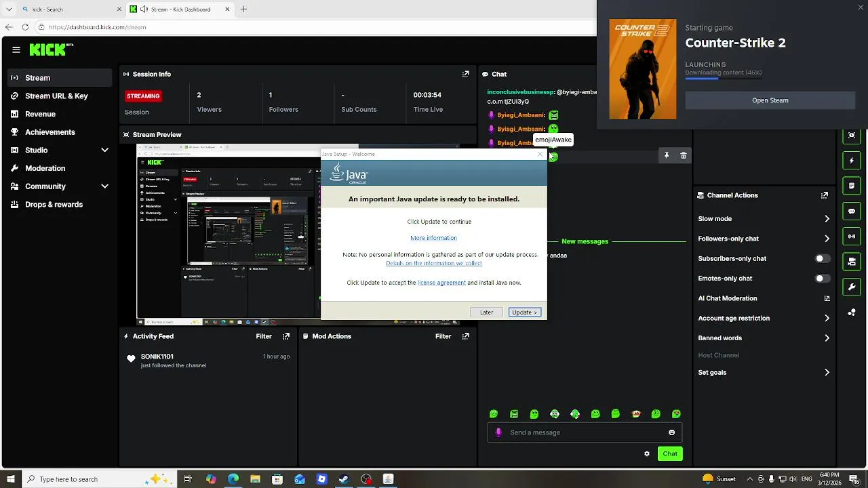Click the broadcast signal sidebar icon
The width and height of the screenshot is (868, 488).
pyautogui.click(x=852, y=236)
